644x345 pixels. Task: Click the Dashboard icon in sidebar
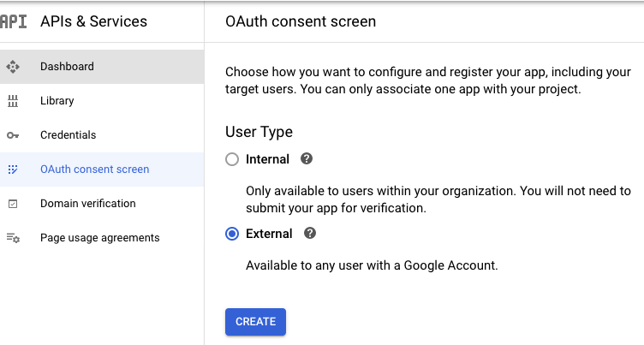pos(13,67)
